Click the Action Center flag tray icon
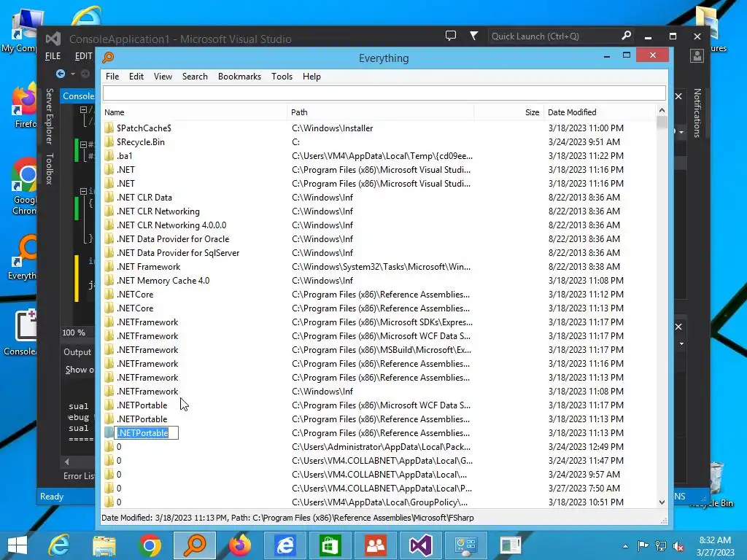This screenshot has width=747, height=560. click(643, 546)
